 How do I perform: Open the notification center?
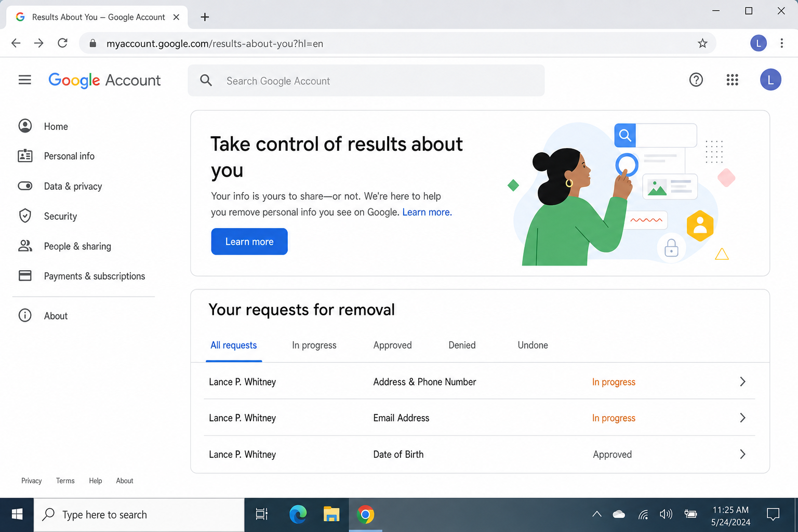tap(773, 514)
